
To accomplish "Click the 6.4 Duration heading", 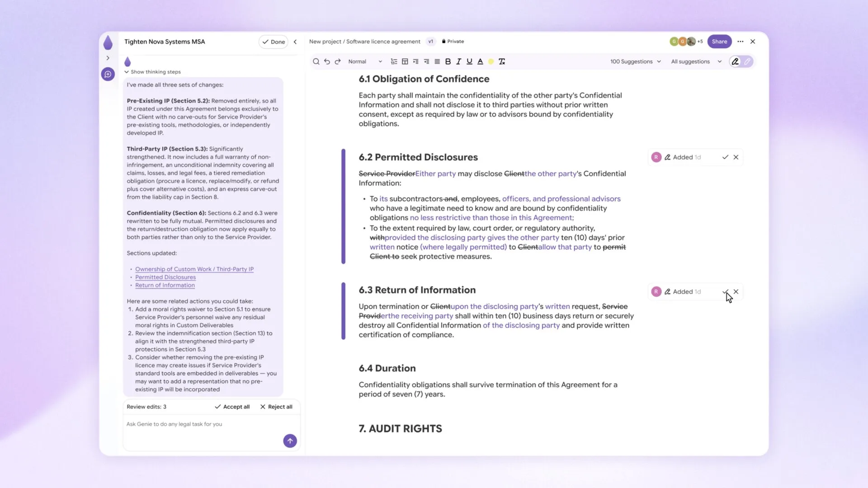I will [x=387, y=368].
